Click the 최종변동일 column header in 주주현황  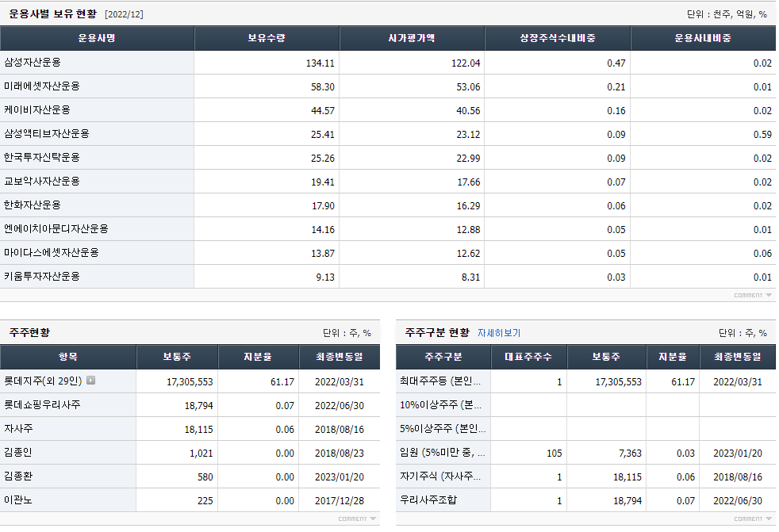(x=340, y=357)
